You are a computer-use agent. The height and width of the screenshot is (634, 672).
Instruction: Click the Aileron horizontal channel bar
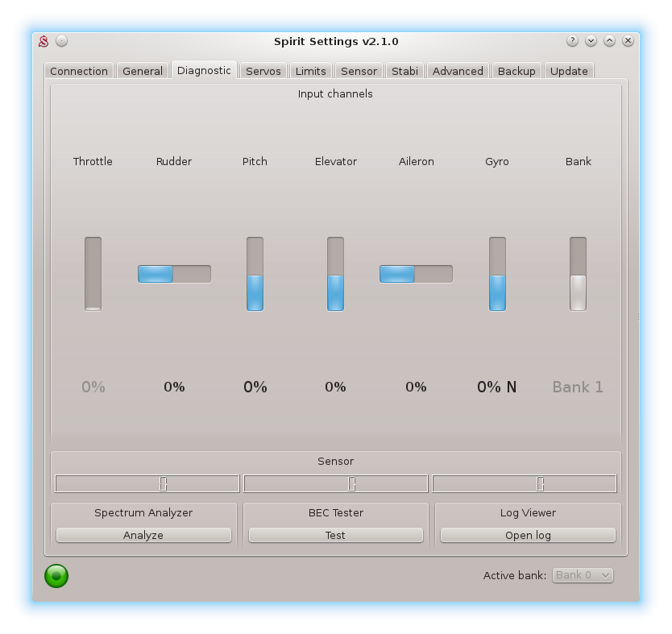[x=416, y=274]
